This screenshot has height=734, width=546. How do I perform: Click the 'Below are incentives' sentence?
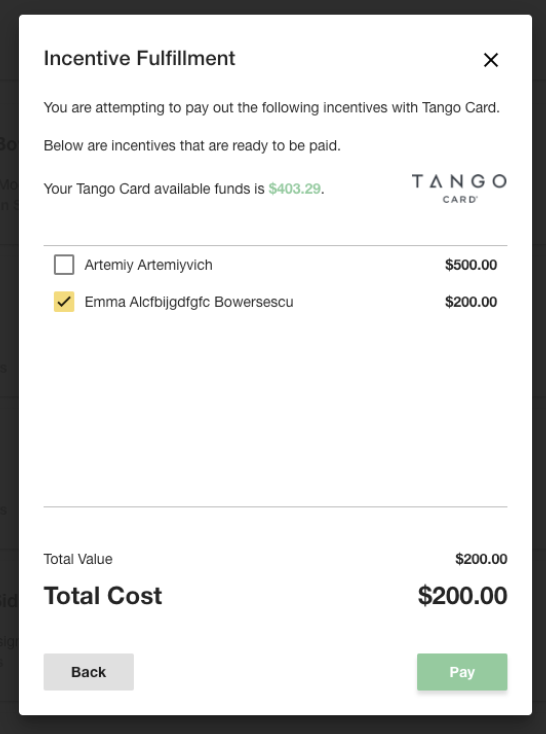[x=192, y=146]
